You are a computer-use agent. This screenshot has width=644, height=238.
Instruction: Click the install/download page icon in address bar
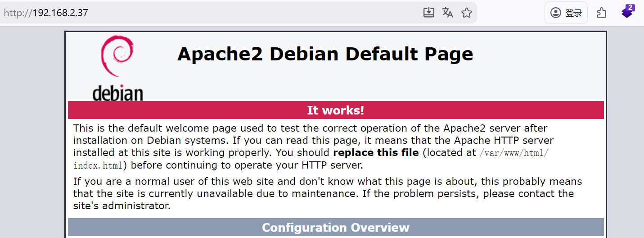pyautogui.click(x=429, y=13)
